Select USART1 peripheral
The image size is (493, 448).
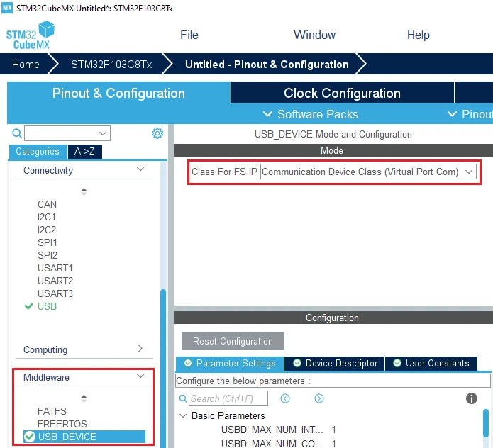point(55,268)
